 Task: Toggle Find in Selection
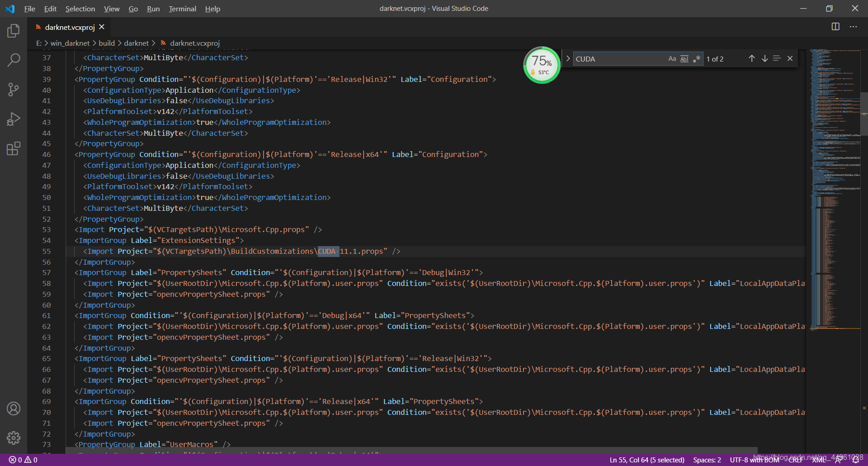[x=777, y=59]
